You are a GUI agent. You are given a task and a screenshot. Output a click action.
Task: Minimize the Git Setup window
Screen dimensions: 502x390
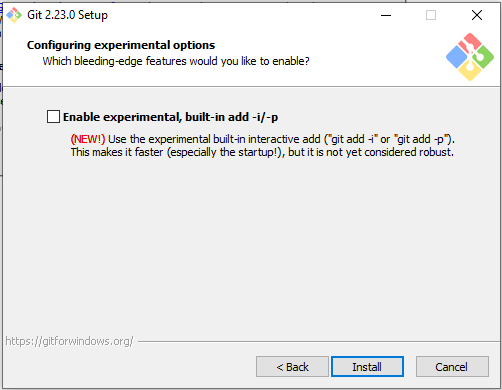pyautogui.click(x=386, y=15)
